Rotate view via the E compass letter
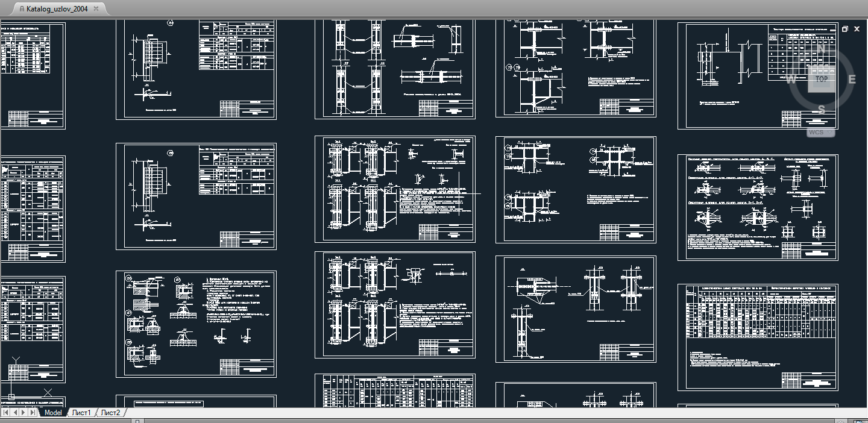 pyautogui.click(x=852, y=79)
